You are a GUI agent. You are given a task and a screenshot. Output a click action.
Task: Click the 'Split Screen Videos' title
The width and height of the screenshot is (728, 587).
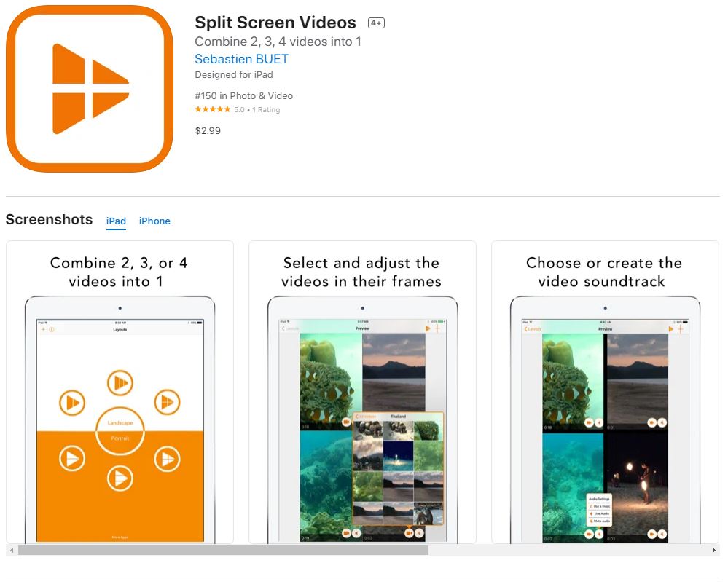[275, 23]
